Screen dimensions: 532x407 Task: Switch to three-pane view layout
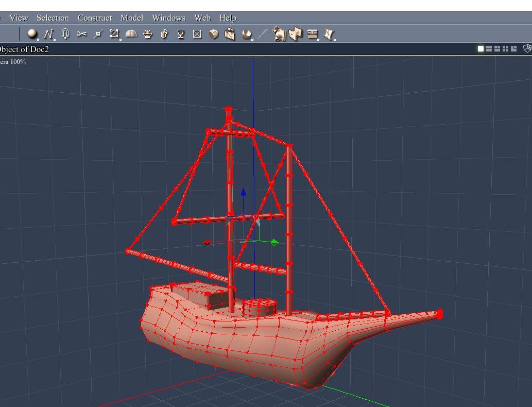pos(497,48)
